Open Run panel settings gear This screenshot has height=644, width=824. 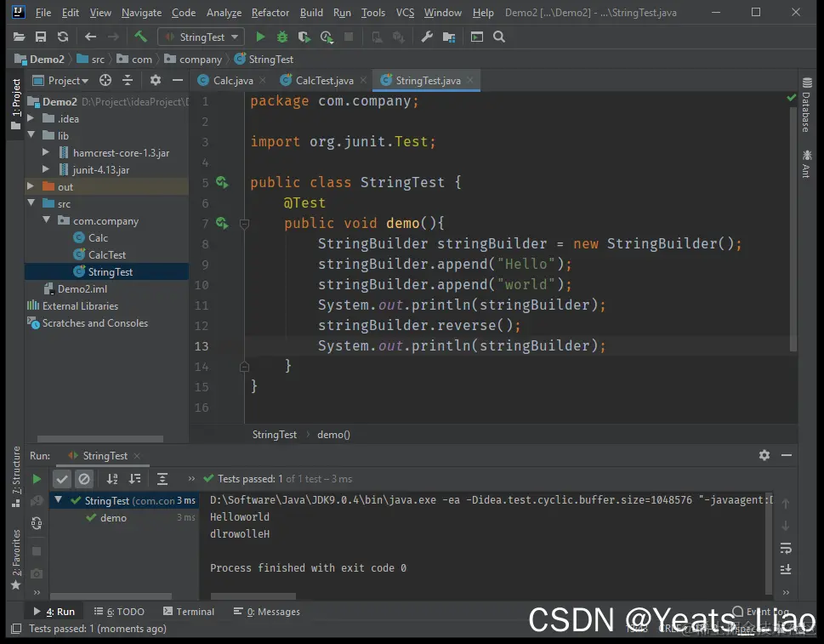pyautogui.click(x=764, y=455)
